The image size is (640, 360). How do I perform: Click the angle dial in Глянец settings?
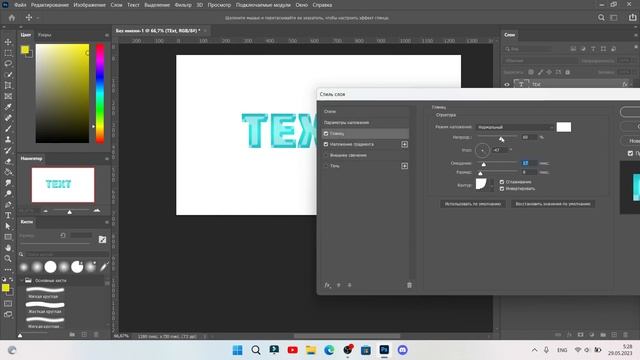point(482,150)
